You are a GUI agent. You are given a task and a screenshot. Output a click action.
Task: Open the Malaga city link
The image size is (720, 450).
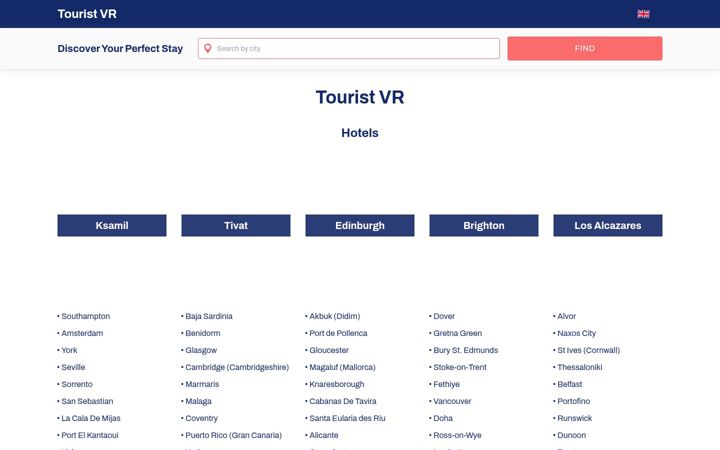pos(198,401)
